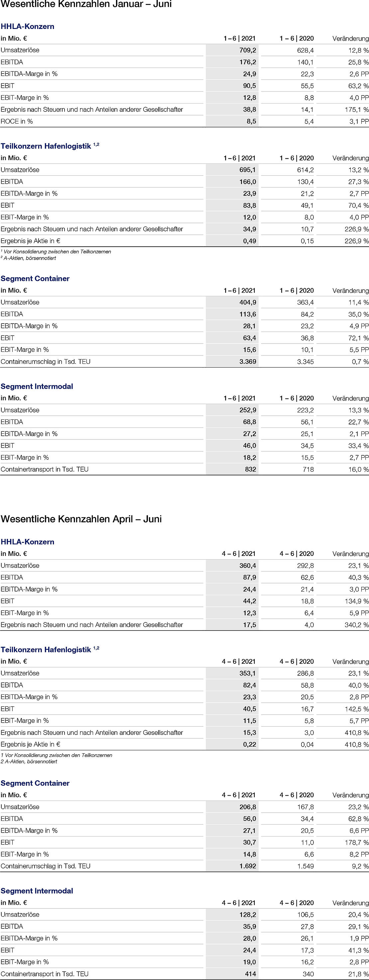Click the 176,2 EBITDA figure
Image resolution: width=369 pixels, height=980 pixels.
coord(247,62)
